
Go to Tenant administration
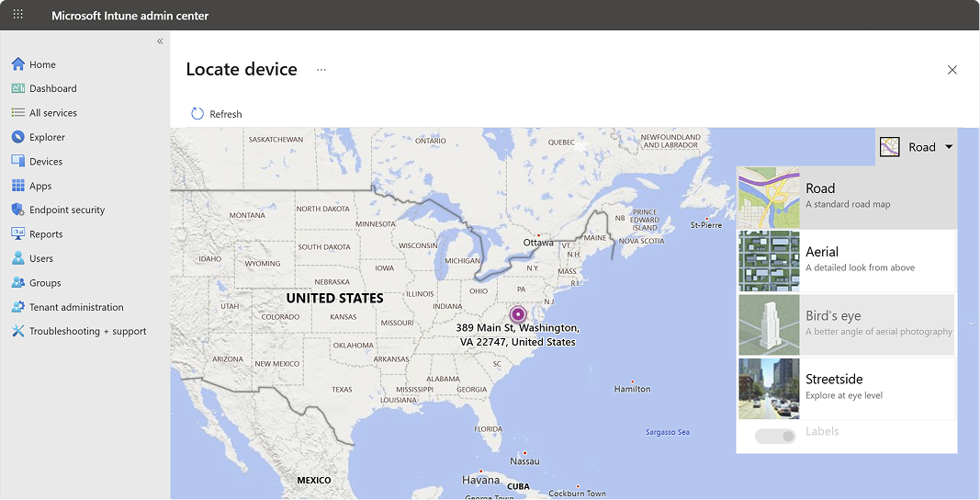pyautogui.click(x=76, y=307)
